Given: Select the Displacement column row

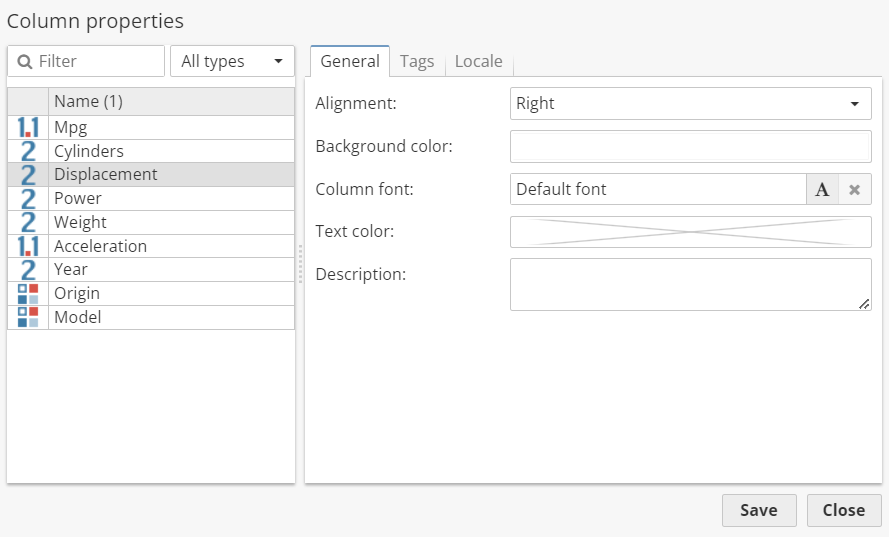Looking at the screenshot, I should pyautogui.click(x=151, y=175).
